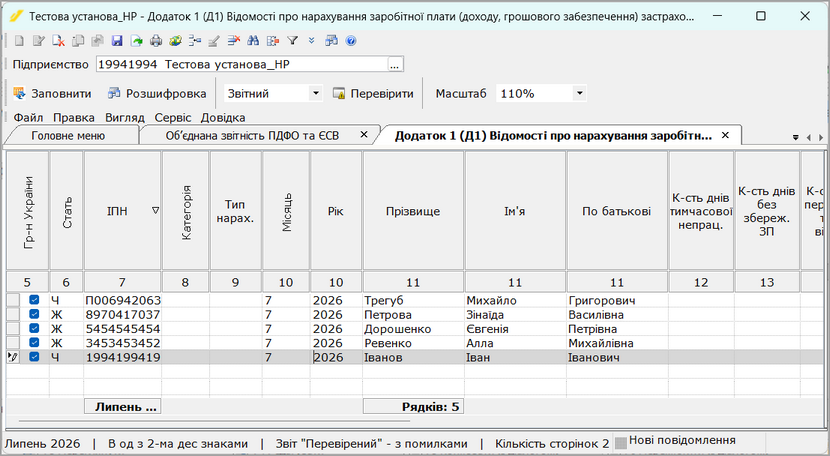This screenshot has width=830, height=456.
Task: Click the Рядків: 5 footer cell
Action: pos(413,407)
